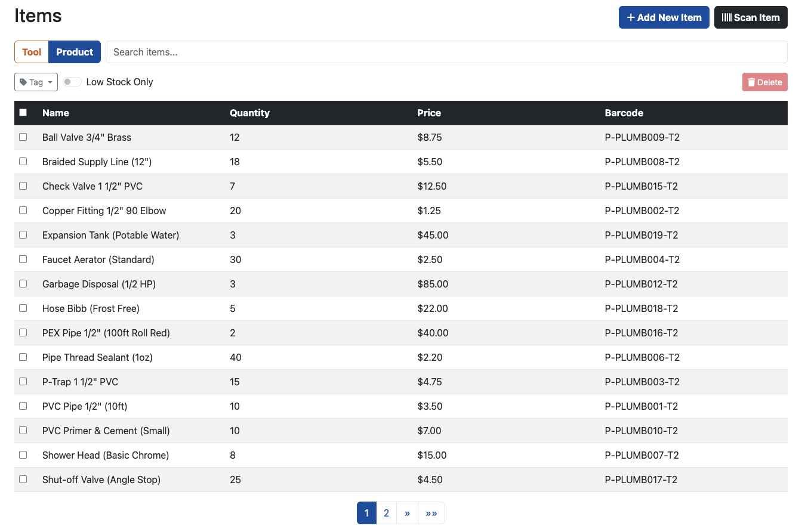
Task: Check the checkbox for Garbage Disposal (1/2 HP)
Action: click(x=23, y=283)
